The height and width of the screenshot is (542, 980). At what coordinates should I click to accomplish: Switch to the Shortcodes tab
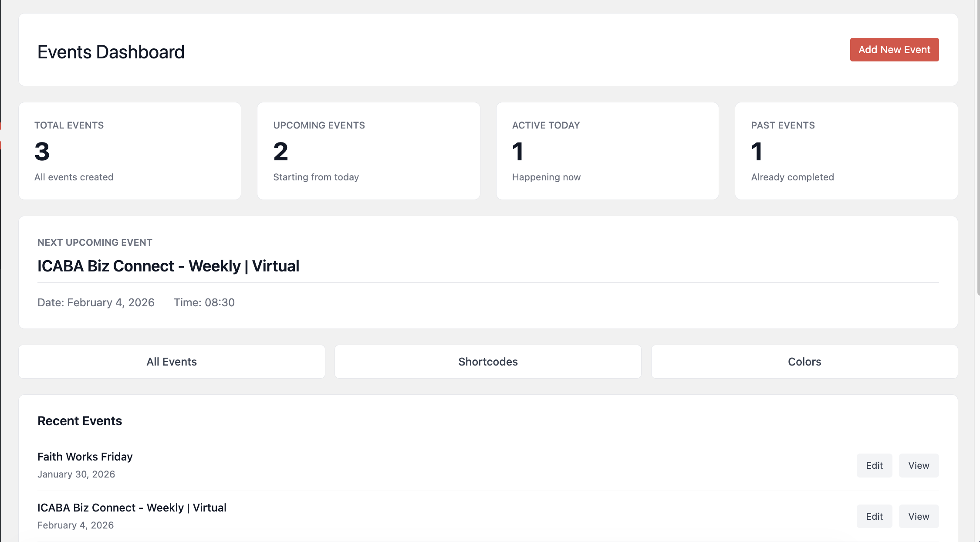[x=488, y=362]
